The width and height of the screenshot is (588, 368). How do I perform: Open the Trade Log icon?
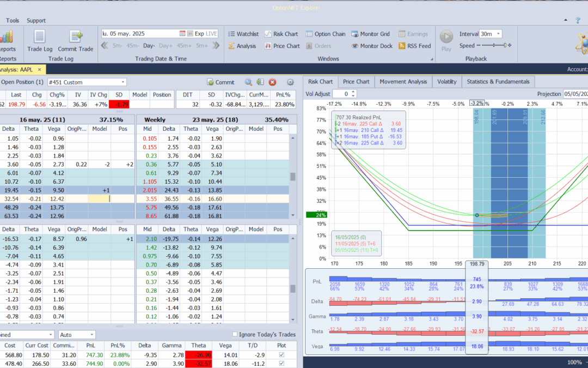click(x=40, y=37)
